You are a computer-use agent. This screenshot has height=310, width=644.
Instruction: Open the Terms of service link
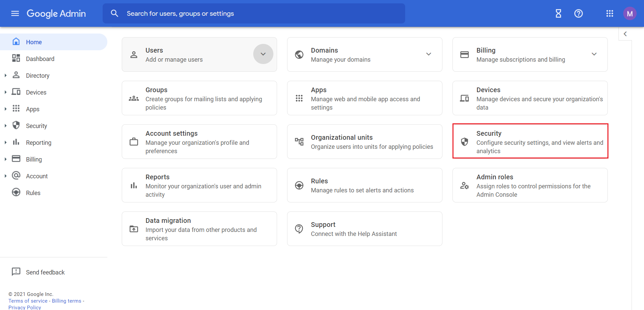click(x=28, y=301)
